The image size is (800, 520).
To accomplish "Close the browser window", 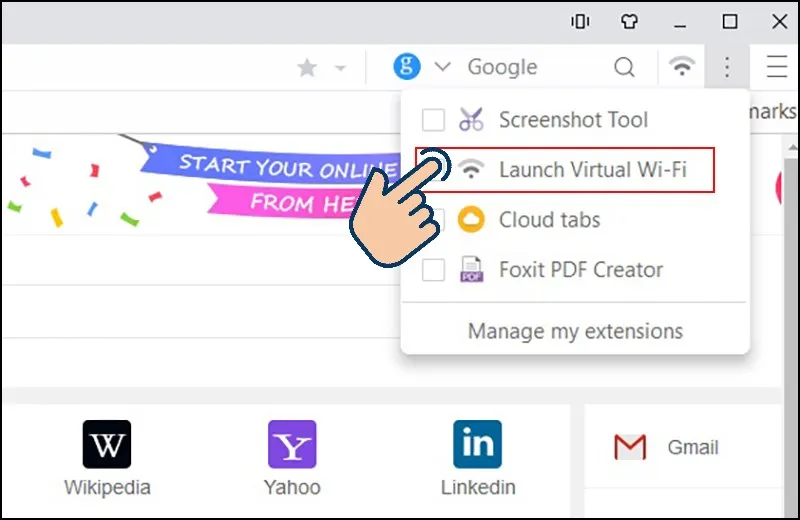I will [x=780, y=21].
